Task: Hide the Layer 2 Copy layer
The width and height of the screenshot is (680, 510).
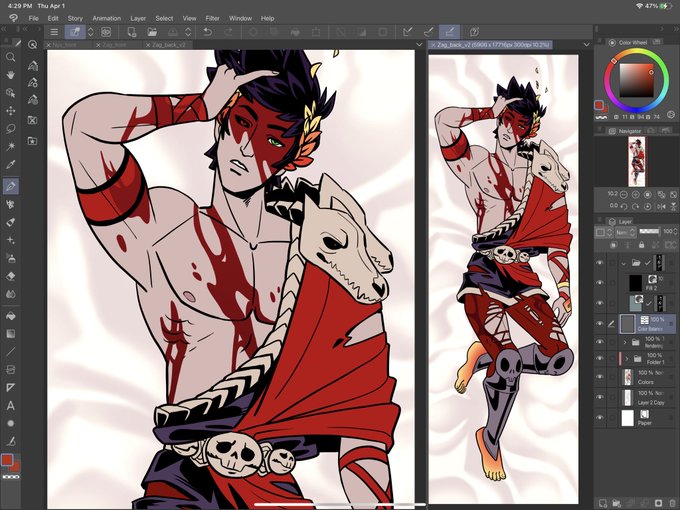Action: point(600,397)
